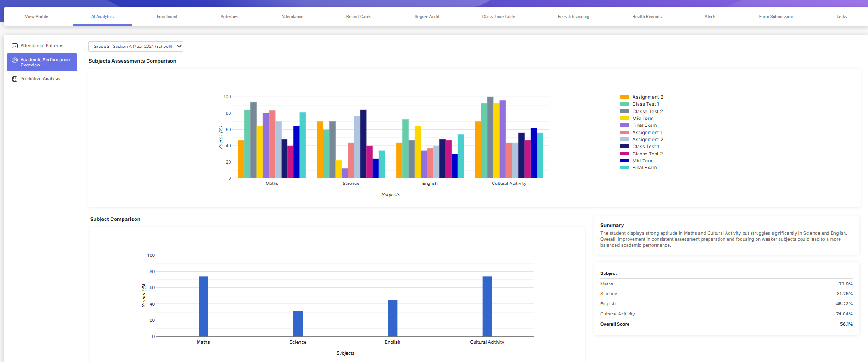Open the Grade 3 - Section A dropdown
This screenshot has height=362, width=868.
click(136, 46)
